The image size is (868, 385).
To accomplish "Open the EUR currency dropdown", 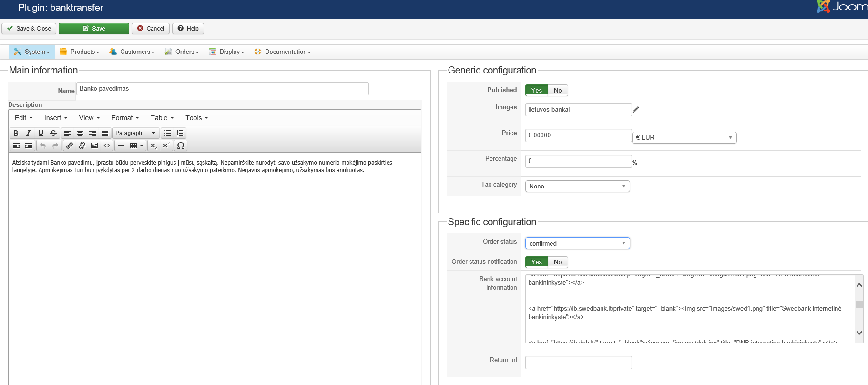I will click(x=684, y=137).
